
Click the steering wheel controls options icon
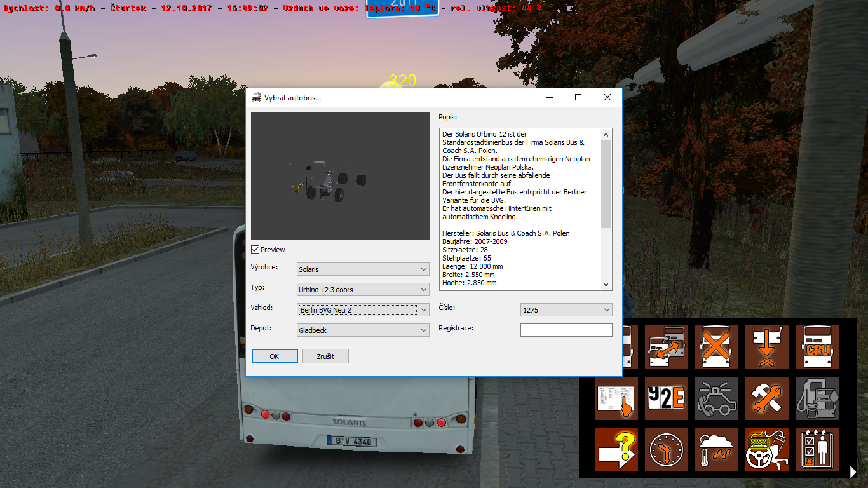pyautogui.click(x=766, y=449)
